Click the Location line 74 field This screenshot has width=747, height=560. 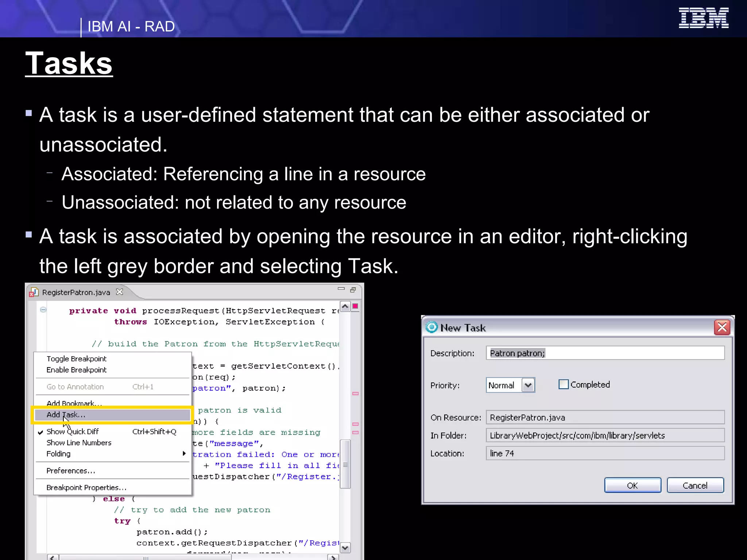[605, 453]
